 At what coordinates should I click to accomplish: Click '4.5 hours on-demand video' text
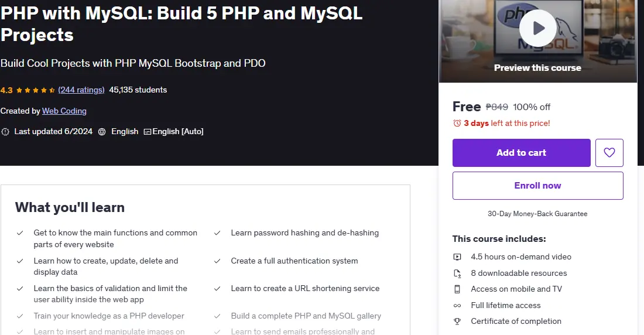[x=521, y=257]
